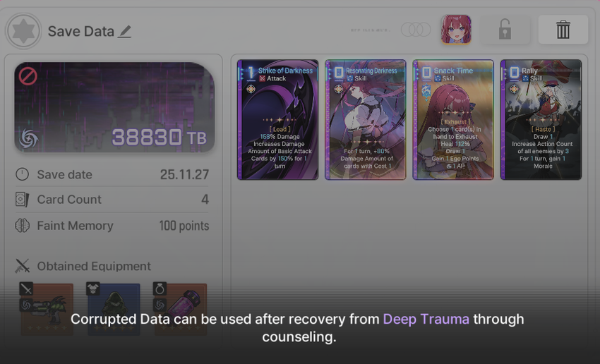This screenshot has width=600, height=364.
Task: Click the red prohibited corrupted-data icon
Action: click(x=28, y=76)
